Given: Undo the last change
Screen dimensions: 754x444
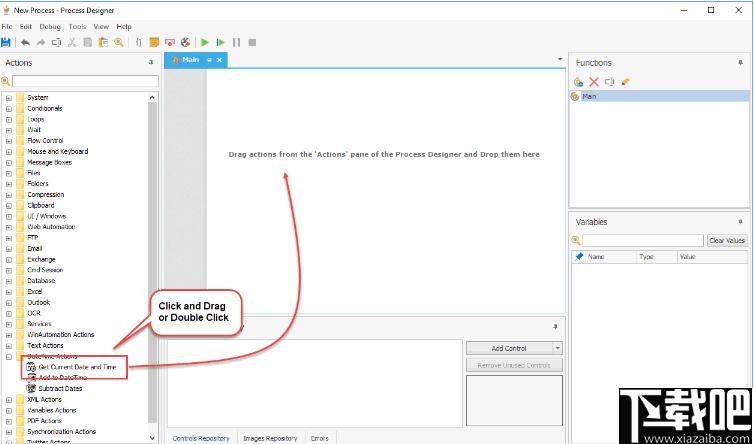Looking at the screenshot, I should coord(25,42).
